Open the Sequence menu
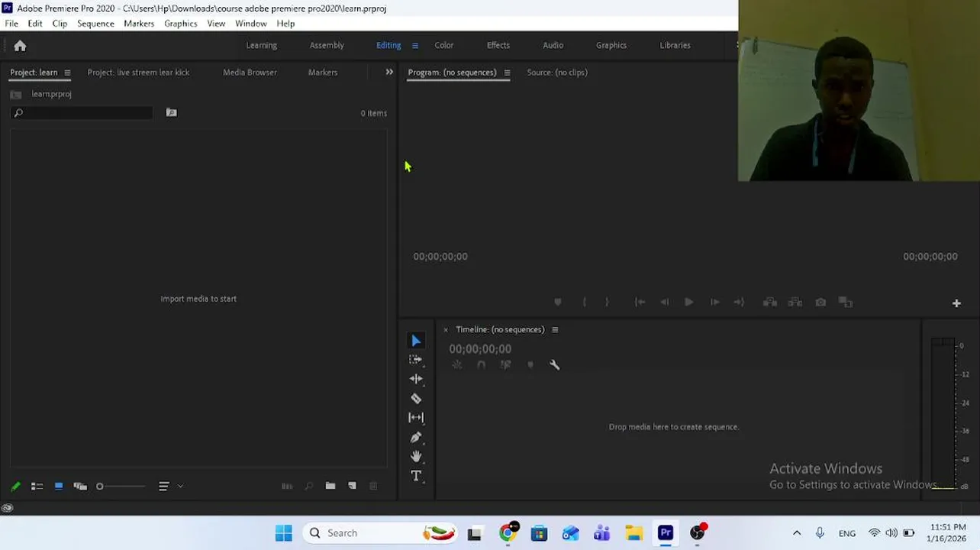 (95, 24)
